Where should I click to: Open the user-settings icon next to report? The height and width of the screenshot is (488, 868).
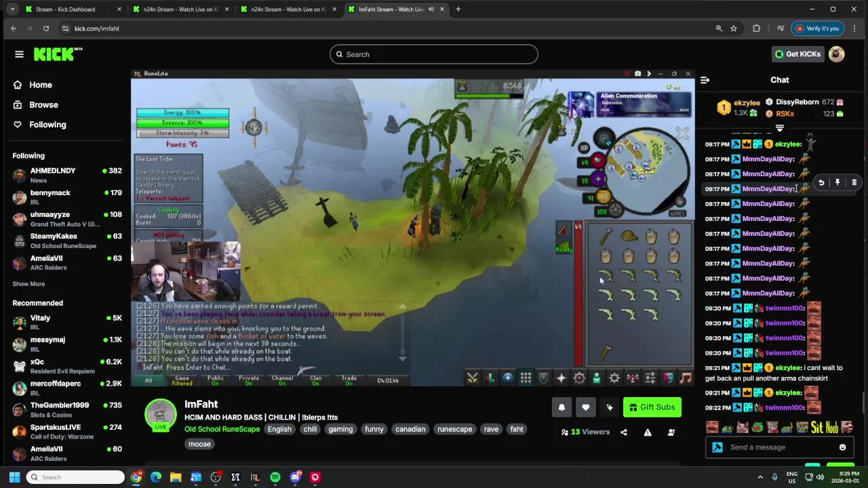[671, 432]
